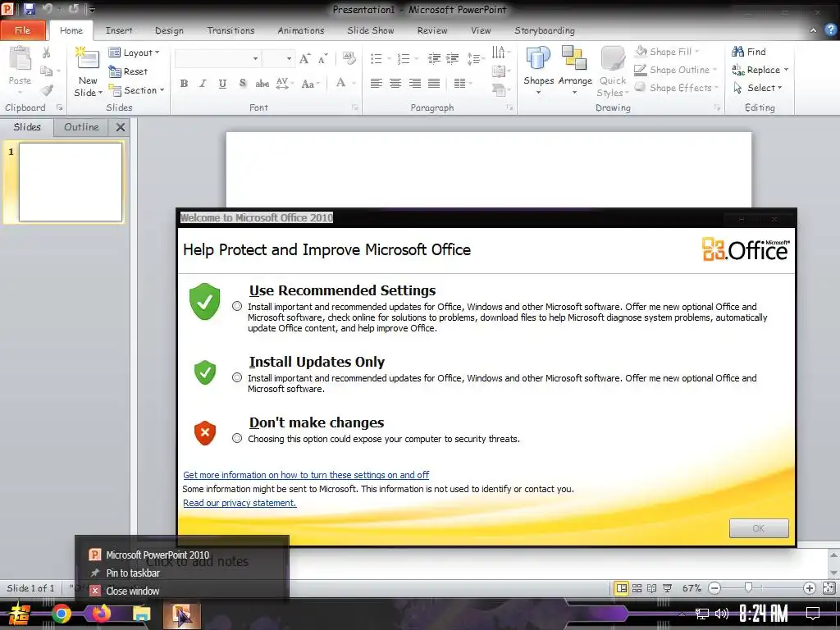Image resolution: width=840 pixels, height=630 pixels.
Task: Open Shapes gallery
Action: pos(538,71)
